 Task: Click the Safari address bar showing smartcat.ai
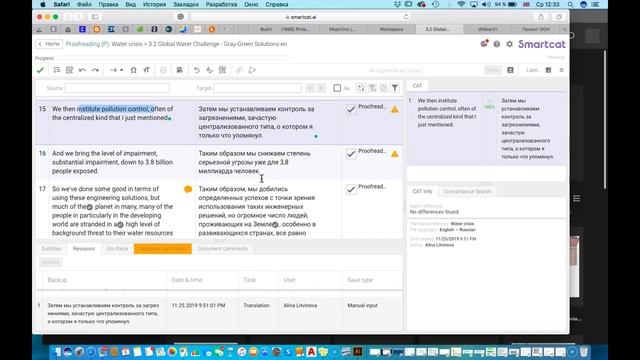point(301,17)
